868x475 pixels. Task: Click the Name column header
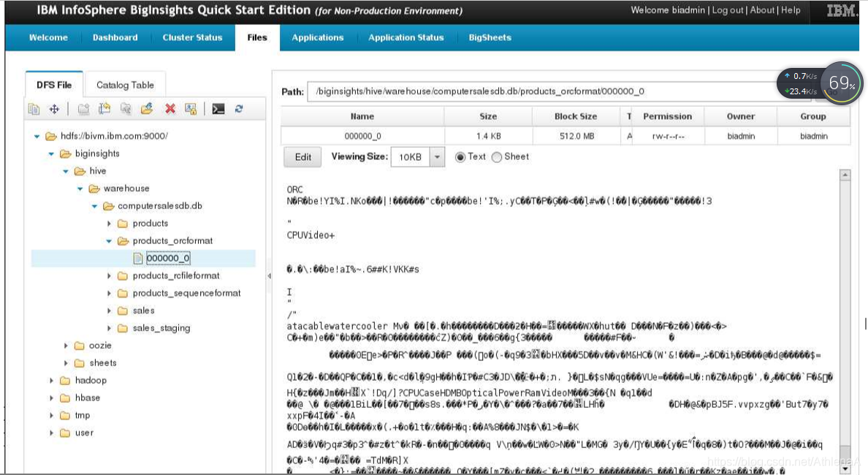pos(362,116)
